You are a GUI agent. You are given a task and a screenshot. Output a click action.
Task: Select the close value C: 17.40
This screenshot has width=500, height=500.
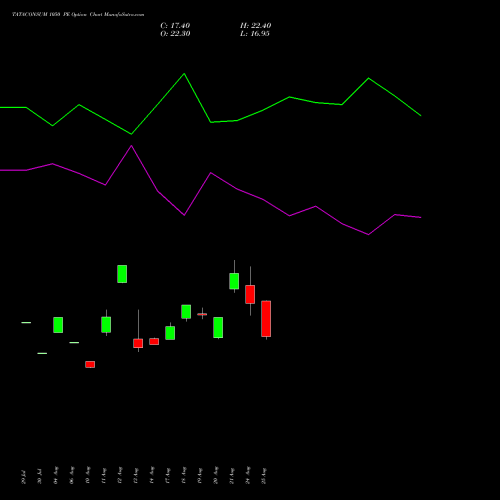point(175,26)
